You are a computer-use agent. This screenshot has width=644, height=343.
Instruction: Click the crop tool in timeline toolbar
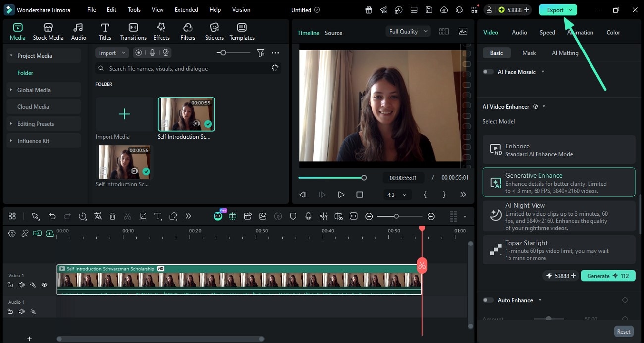tap(143, 216)
